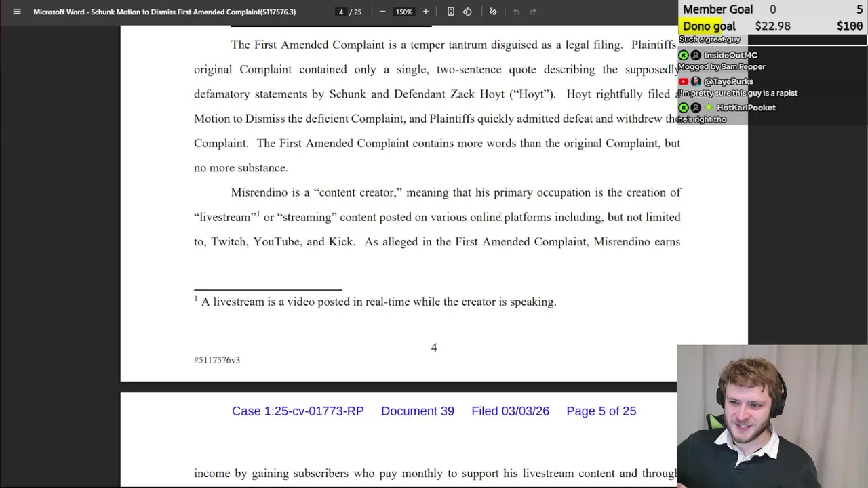Screen dimensions: 868x488
Task: Click the '$100' donation target
Action: (x=850, y=26)
